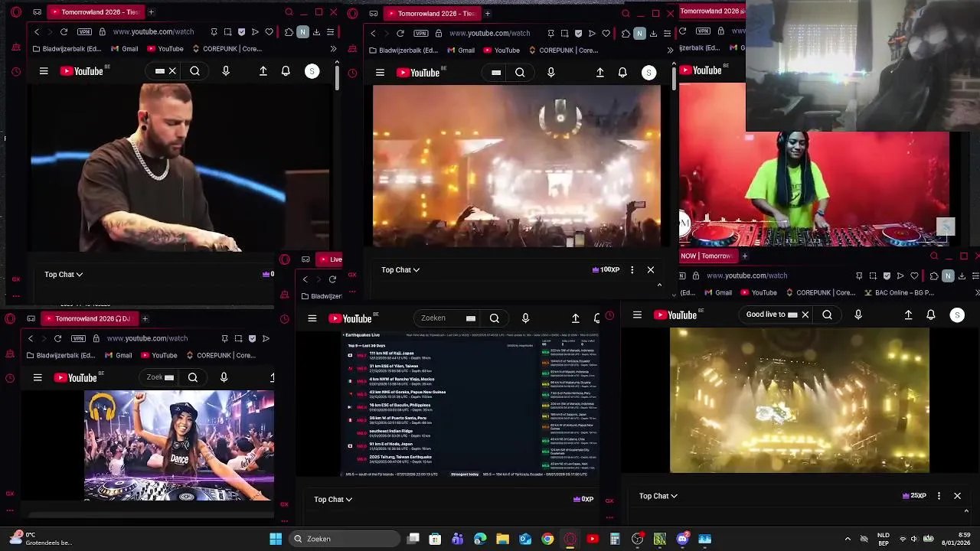Click YouTube logo in top-right window
The width and height of the screenshot is (980, 551).
click(x=702, y=70)
